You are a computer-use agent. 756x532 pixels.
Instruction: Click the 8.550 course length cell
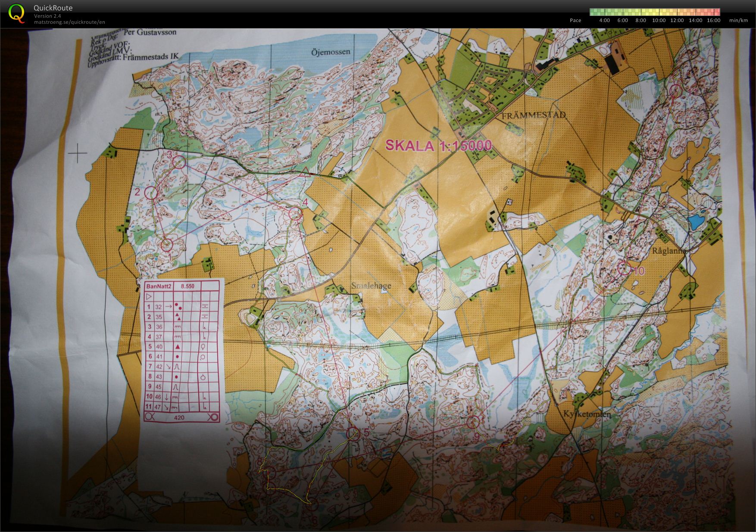[187, 286]
